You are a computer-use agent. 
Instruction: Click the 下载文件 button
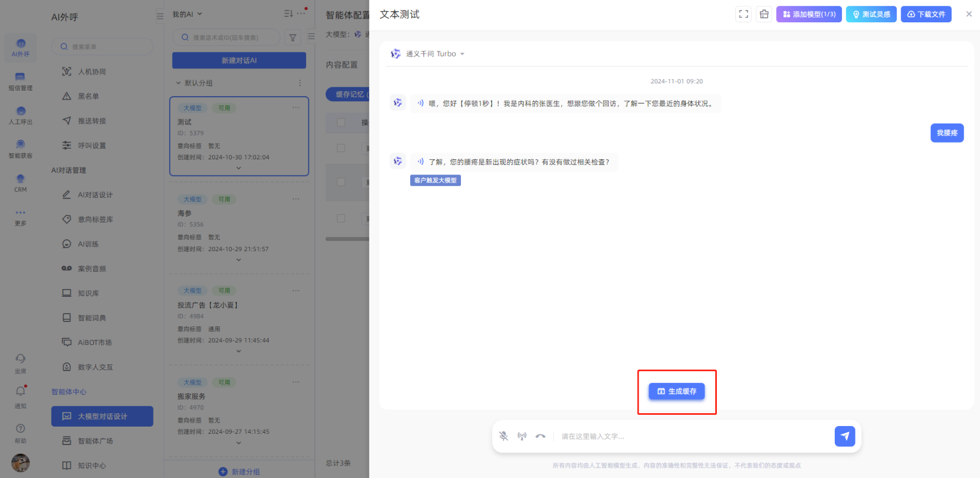click(925, 15)
